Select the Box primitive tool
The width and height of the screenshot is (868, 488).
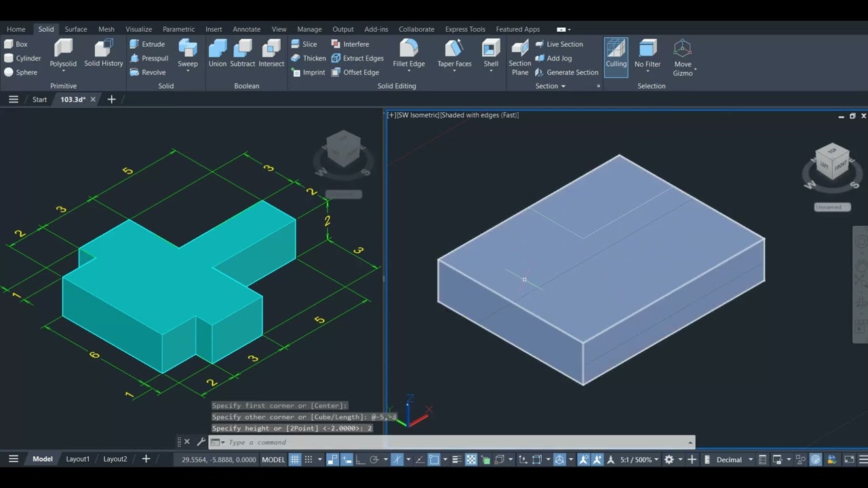pos(16,44)
